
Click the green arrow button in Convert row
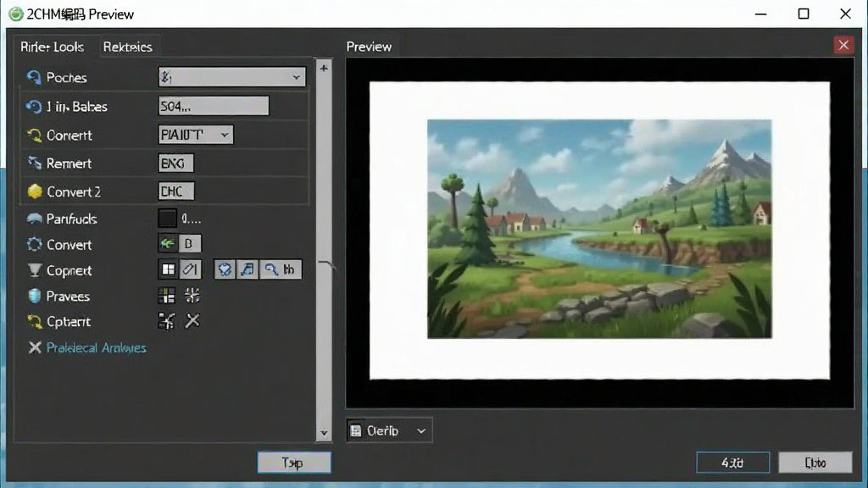[168, 243]
